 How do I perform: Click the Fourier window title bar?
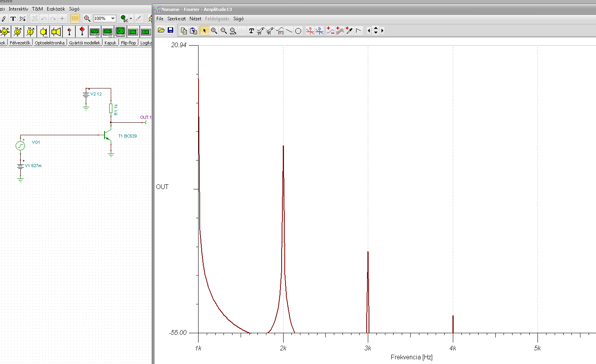[x=374, y=9]
